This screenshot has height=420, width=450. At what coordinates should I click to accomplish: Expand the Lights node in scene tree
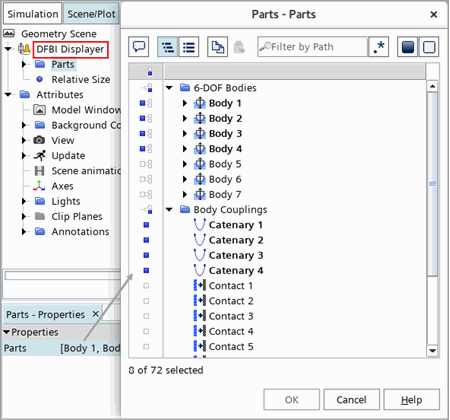pyautogui.click(x=24, y=201)
